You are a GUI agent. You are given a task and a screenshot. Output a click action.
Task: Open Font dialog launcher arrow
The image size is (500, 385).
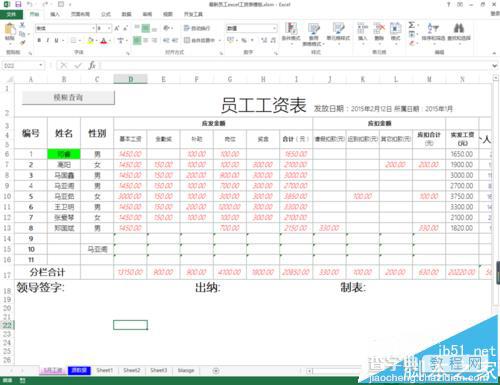pos(128,53)
